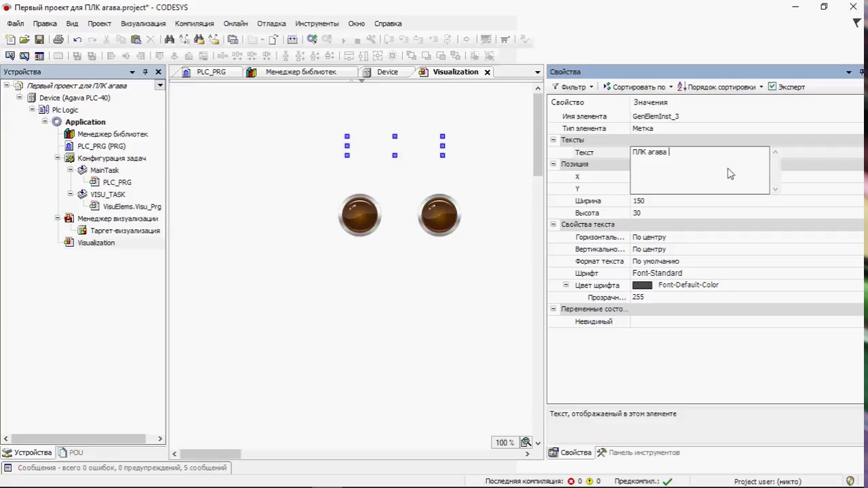868x488 pixels.
Task: Open the Визуализация menu
Action: click(x=143, y=24)
